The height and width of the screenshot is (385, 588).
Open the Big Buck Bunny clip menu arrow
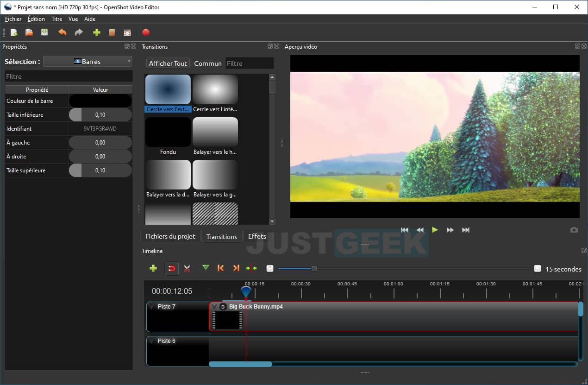click(x=214, y=307)
